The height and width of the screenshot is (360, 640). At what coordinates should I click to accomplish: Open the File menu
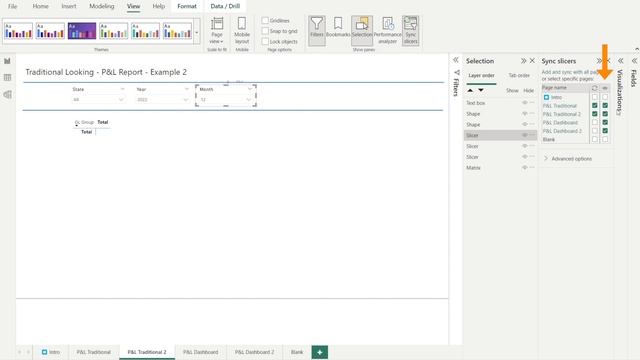pos(13,6)
